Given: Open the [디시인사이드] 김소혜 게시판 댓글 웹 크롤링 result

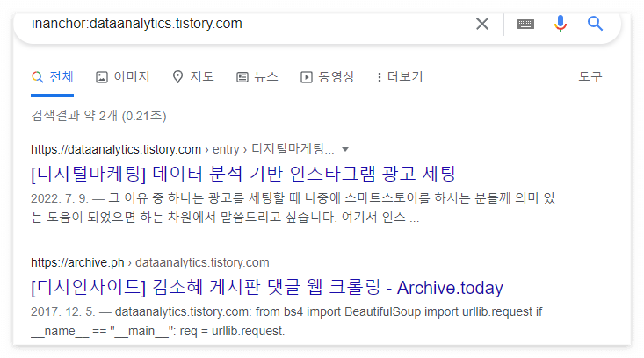Looking at the screenshot, I should pos(267,287).
